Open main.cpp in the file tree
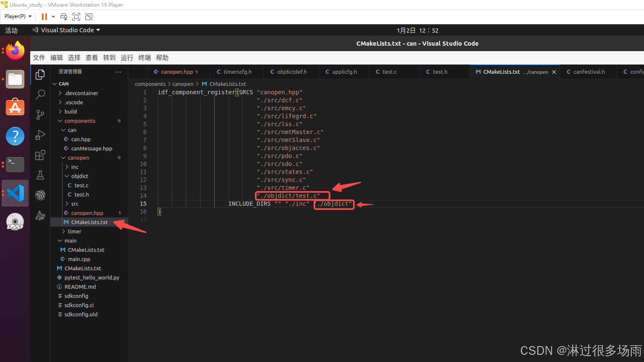The image size is (644, 362). coord(89,259)
